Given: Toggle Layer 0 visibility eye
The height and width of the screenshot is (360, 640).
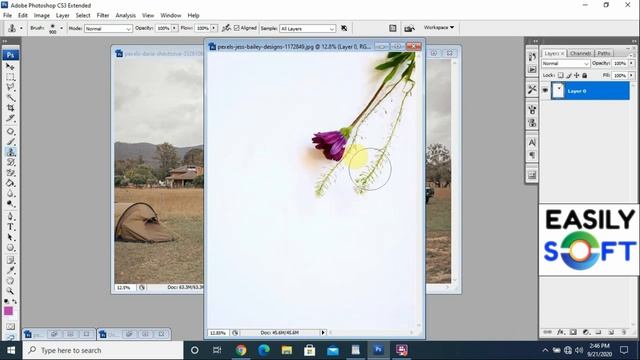Looking at the screenshot, I should click(545, 91).
